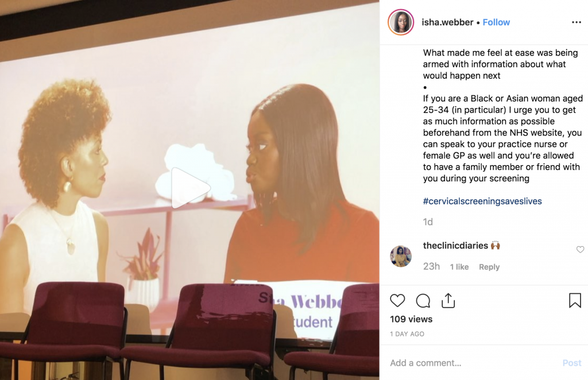588x380 pixels.
Task: Open the isha.webber username link
Action: (447, 22)
